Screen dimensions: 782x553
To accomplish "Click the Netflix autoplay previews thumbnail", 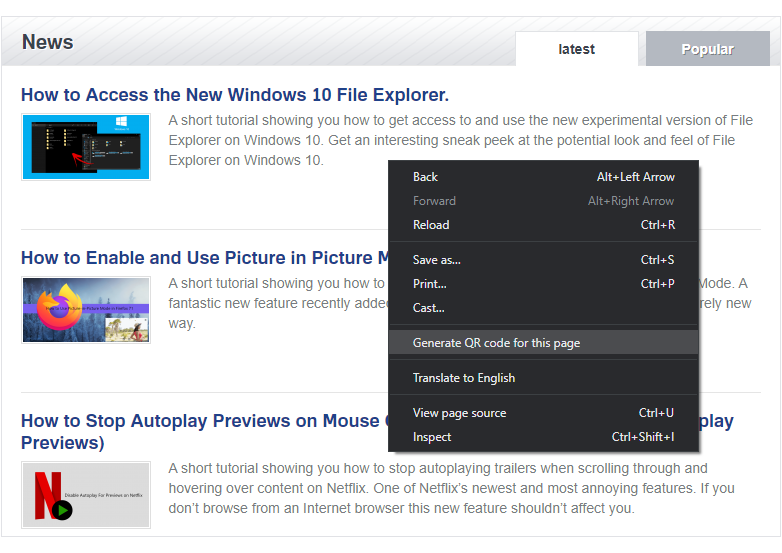I will tap(86, 495).
